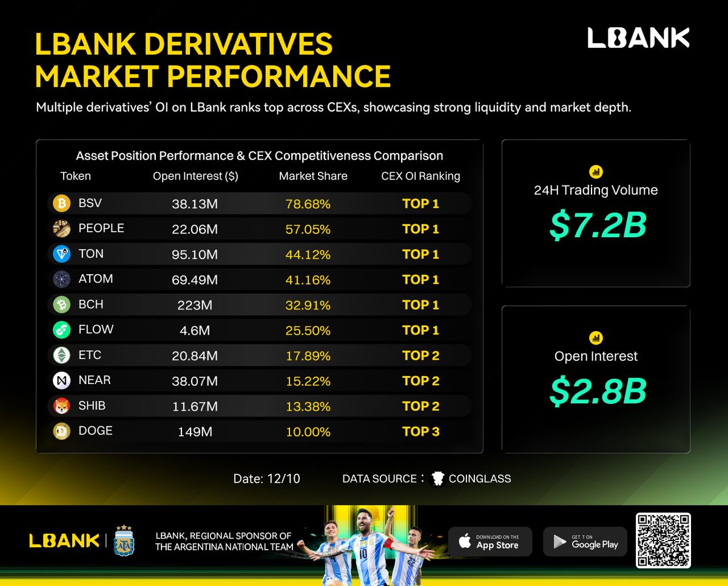
Task: Click the BSV coin icon
Action: (x=62, y=204)
